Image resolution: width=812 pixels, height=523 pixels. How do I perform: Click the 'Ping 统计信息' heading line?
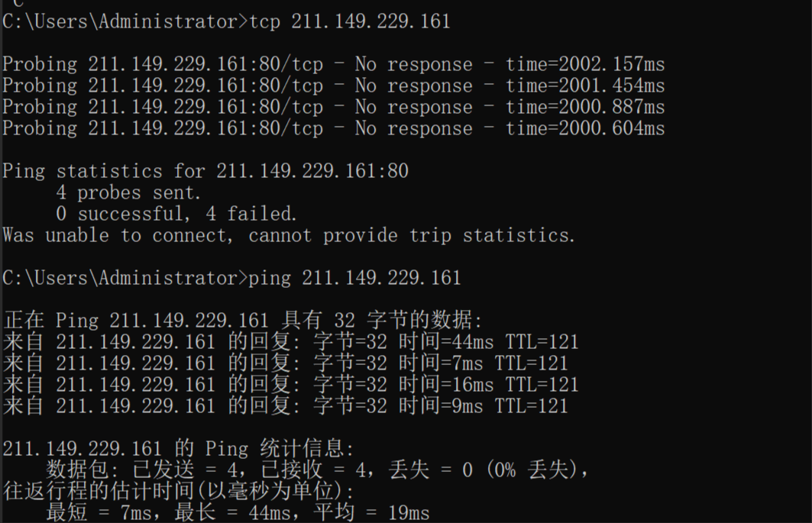click(x=179, y=448)
